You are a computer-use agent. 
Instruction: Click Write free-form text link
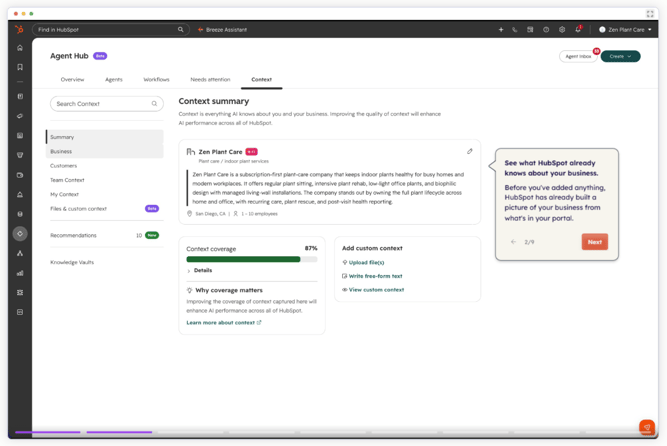click(372, 276)
